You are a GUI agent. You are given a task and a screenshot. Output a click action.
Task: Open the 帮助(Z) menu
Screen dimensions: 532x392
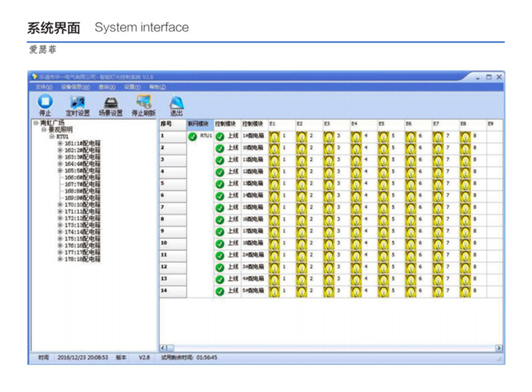click(157, 87)
